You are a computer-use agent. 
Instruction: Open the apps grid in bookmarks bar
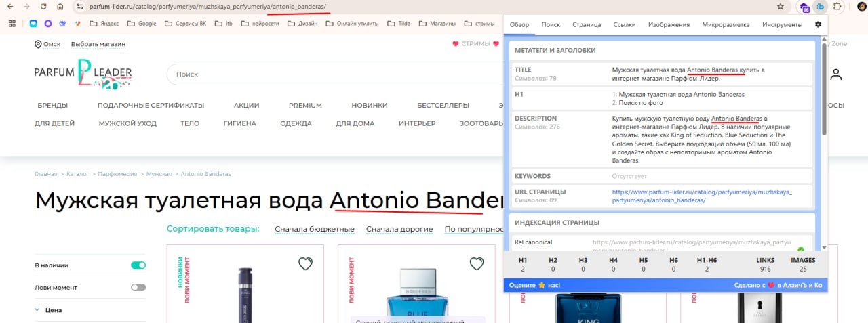coord(12,24)
